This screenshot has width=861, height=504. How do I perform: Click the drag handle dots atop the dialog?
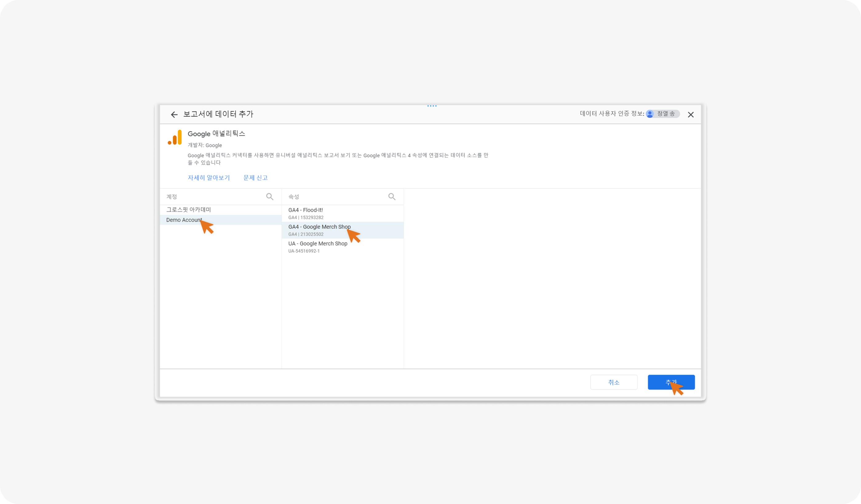(x=432, y=106)
